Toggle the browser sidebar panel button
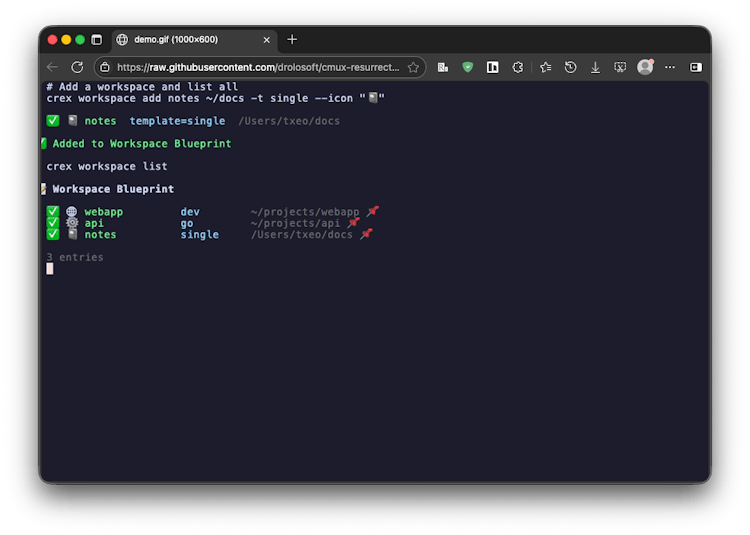 click(695, 67)
